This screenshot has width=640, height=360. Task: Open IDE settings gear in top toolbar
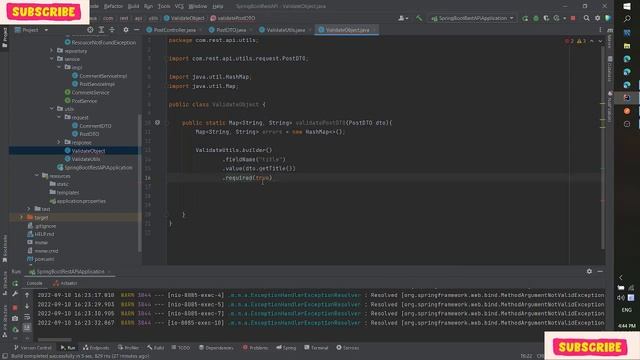coord(597,18)
